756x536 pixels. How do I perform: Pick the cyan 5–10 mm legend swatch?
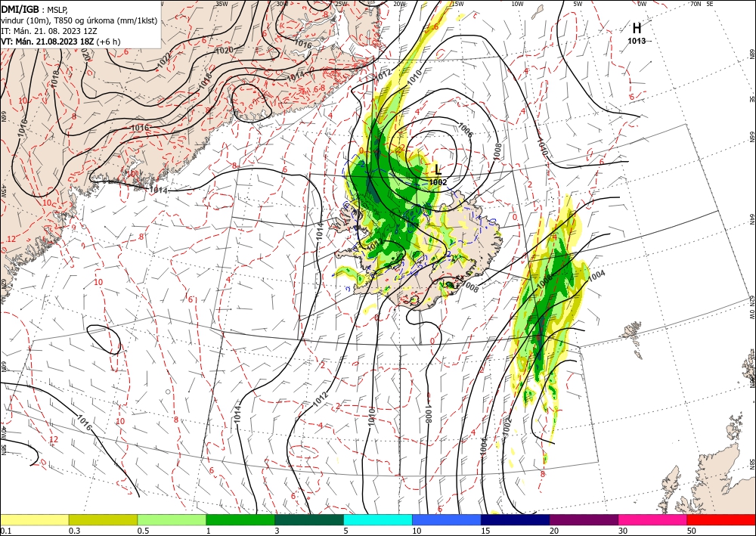378,519
